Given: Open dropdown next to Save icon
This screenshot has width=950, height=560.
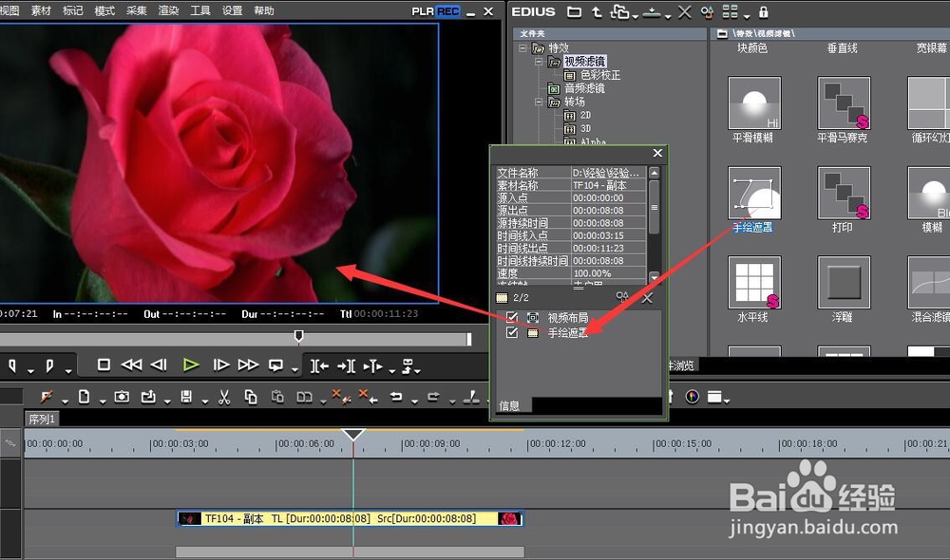Looking at the screenshot, I should (205, 401).
